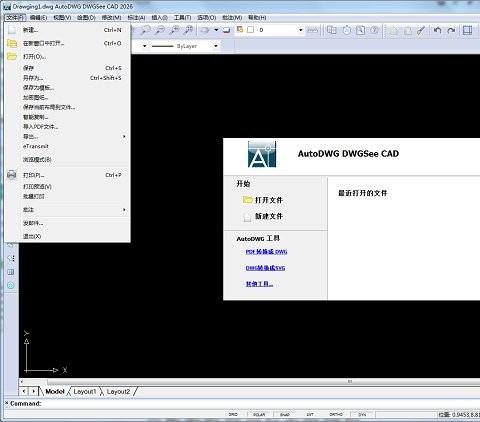This screenshot has width=480, height=422.
Task: Open the layer manager icon beside layer box
Action: click(x=240, y=30)
